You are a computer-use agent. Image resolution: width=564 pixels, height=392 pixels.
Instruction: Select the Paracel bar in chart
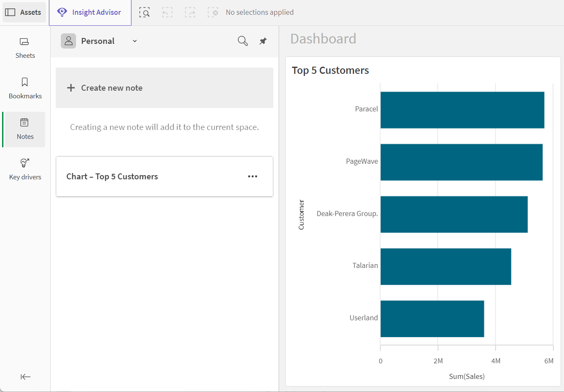[462, 110]
